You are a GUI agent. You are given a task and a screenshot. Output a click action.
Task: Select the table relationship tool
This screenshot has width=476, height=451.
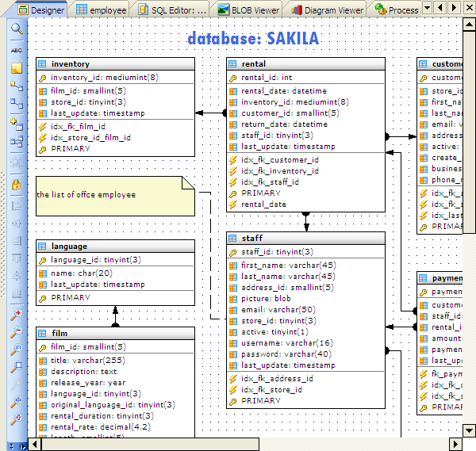[x=17, y=103]
